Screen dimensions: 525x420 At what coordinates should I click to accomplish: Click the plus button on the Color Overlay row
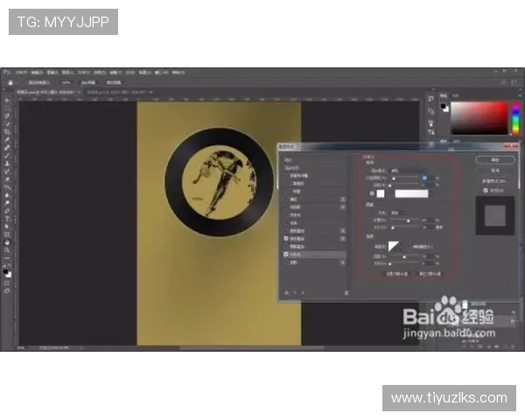[x=343, y=231]
